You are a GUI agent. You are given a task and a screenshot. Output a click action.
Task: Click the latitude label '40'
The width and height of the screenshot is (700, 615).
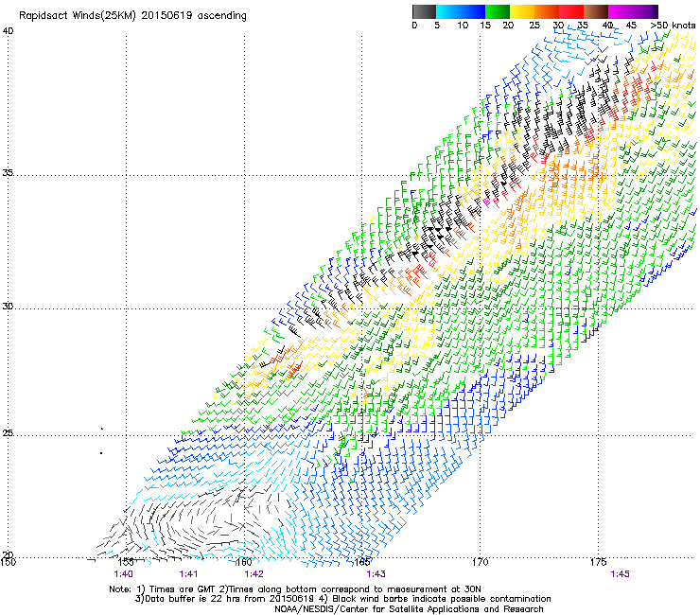click(x=8, y=31)
